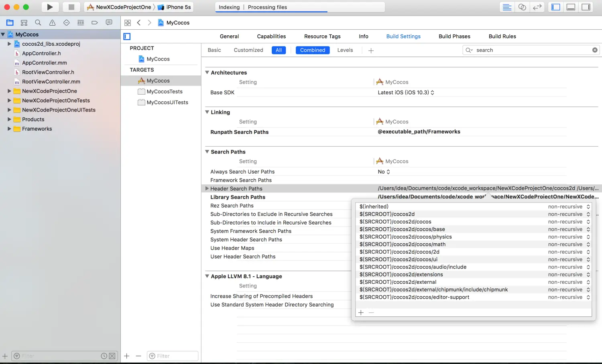Hide the project and targets list

(127, 36)
